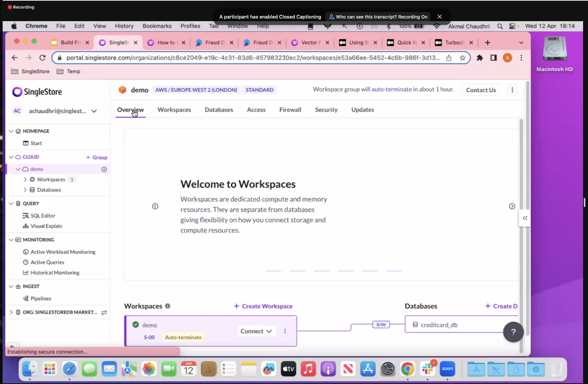Click the Workspaces info icon
The image size is (588, 384).
coord(168,306)
